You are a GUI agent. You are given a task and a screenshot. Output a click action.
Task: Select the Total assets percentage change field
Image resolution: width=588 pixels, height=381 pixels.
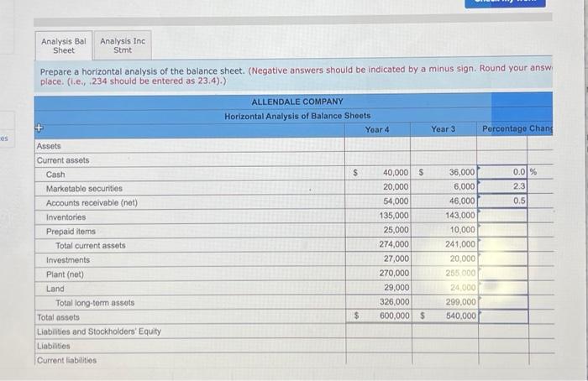click(x=503, y=316)
